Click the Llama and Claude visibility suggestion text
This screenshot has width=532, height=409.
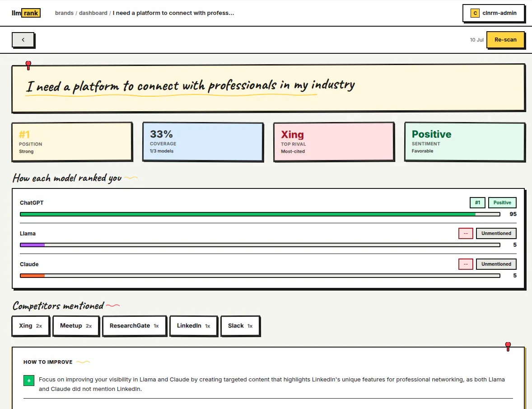[271, 384]
